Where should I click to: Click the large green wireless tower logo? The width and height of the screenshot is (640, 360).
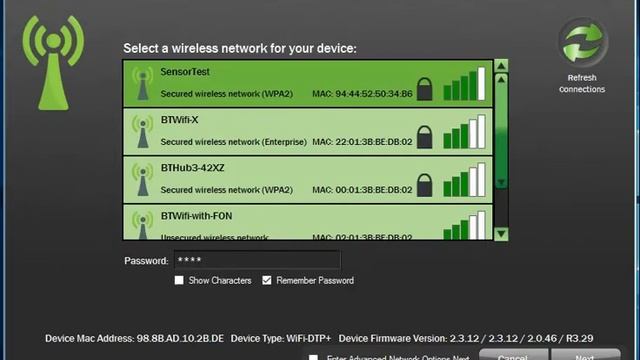click(53, 63)
